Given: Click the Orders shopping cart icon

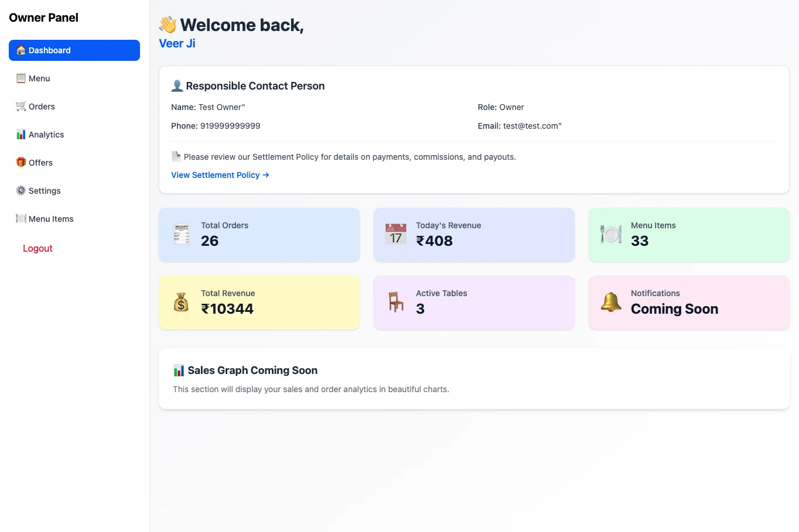Looking at the screenshot, I should (x=21, y=106).
